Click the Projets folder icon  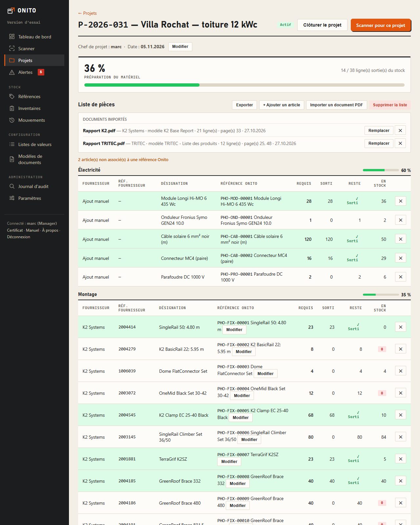point(12,60)
